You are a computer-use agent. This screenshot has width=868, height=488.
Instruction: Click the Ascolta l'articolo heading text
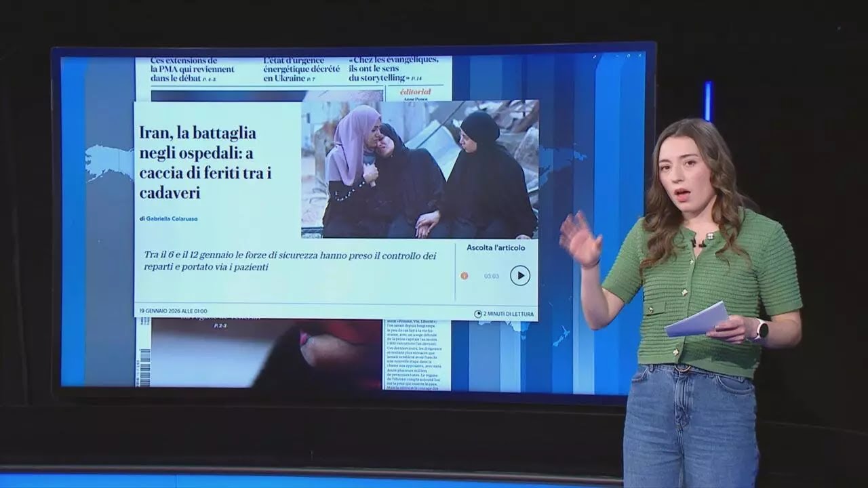point(496,248)
